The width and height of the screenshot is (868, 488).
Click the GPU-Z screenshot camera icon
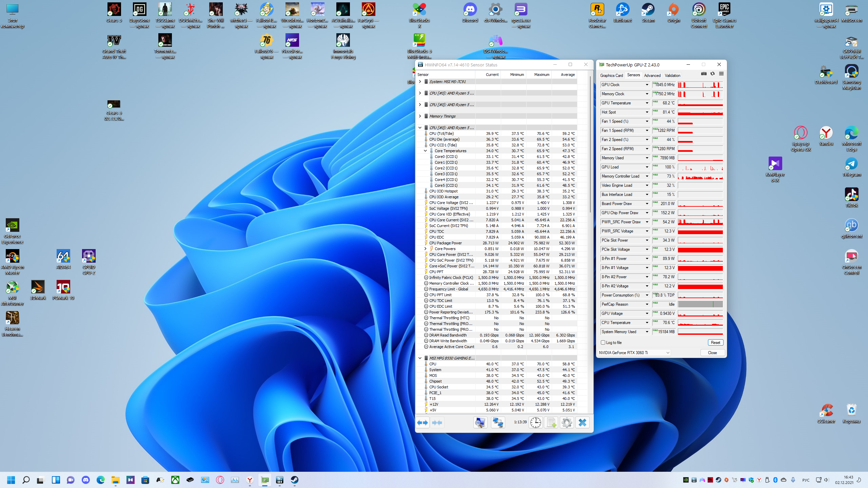coord(704,74)
